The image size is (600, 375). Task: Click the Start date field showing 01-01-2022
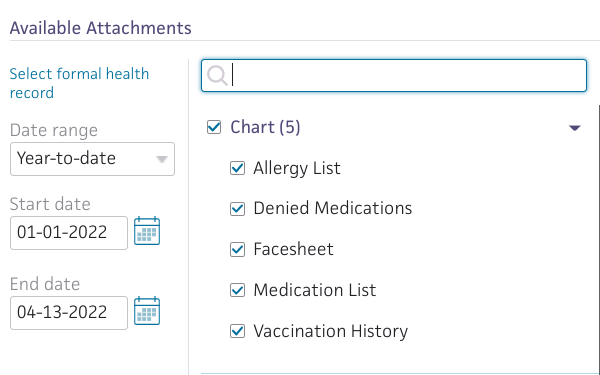69,233
